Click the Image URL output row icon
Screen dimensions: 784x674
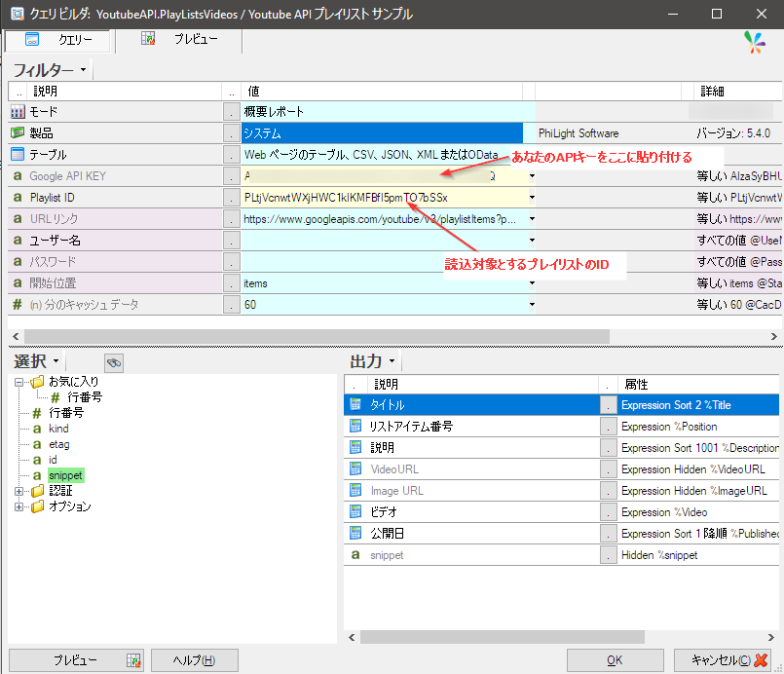point(355,491)
